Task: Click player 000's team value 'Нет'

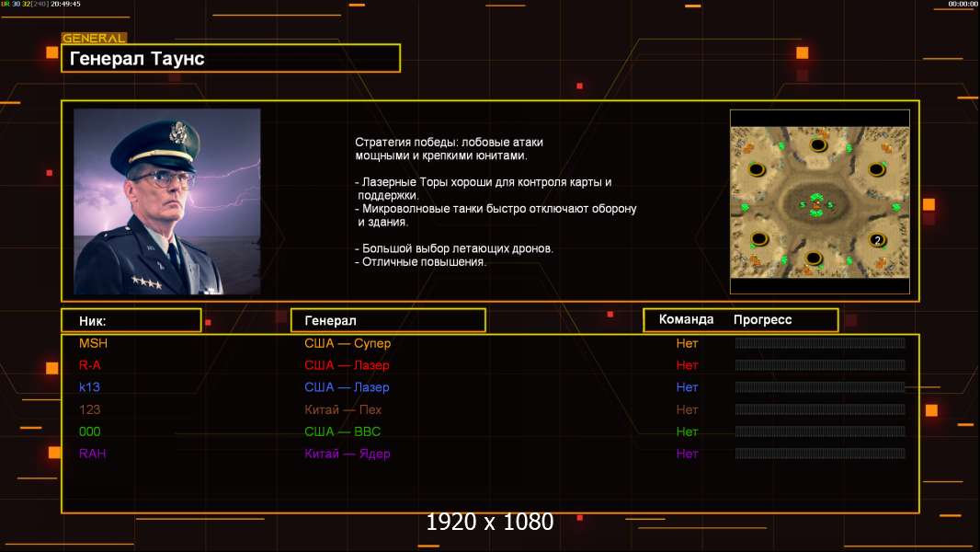Action: tap(687, 431)
